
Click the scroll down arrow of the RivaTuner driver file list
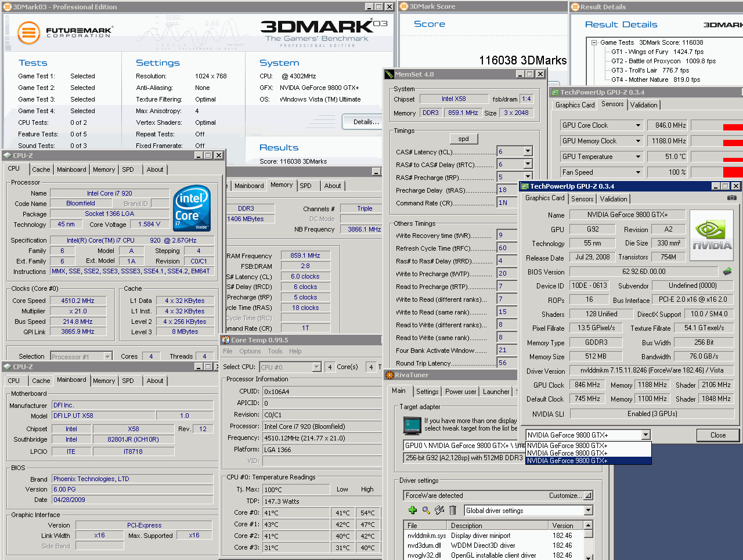[x=588, y=557]
